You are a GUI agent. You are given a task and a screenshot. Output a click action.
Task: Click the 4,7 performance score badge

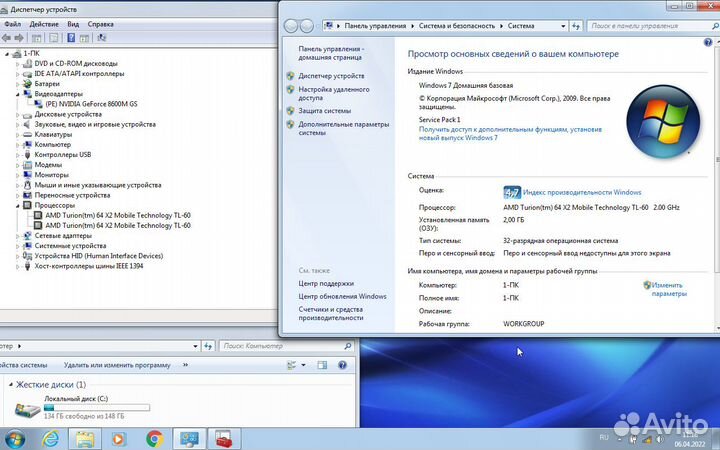click(x=512, y=192)
